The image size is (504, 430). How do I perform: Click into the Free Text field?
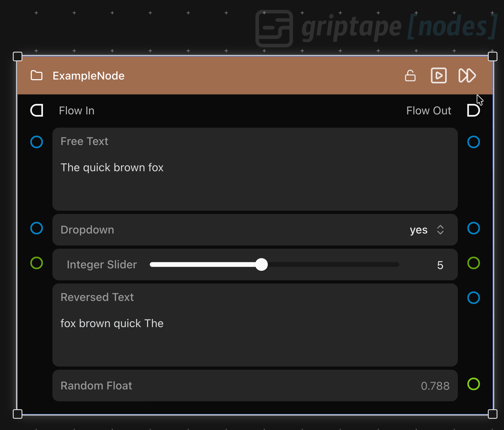(255, 169)
